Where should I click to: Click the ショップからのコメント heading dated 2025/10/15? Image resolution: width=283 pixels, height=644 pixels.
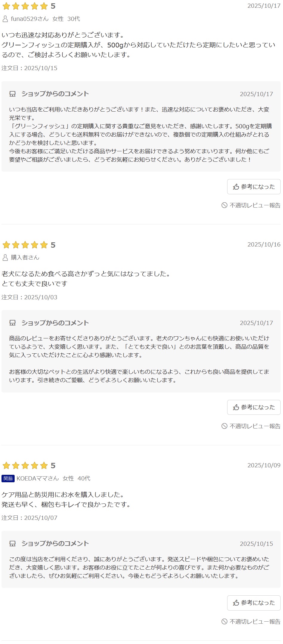pos(55,543)
